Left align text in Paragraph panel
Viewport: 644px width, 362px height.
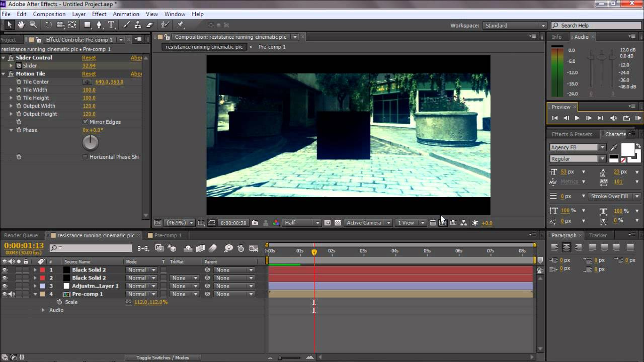tap(554, 247)
